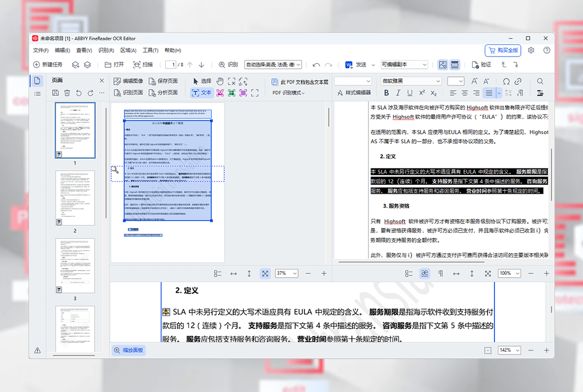Toggle the 文本 text area tool
This screenshot has height=392, width=583.
pos(202,93)
